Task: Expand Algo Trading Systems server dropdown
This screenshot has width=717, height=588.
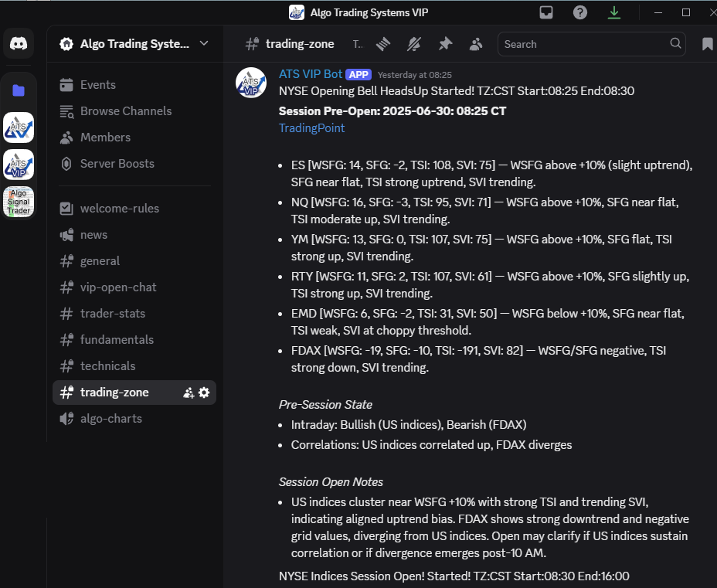Action: pos(204,44)
